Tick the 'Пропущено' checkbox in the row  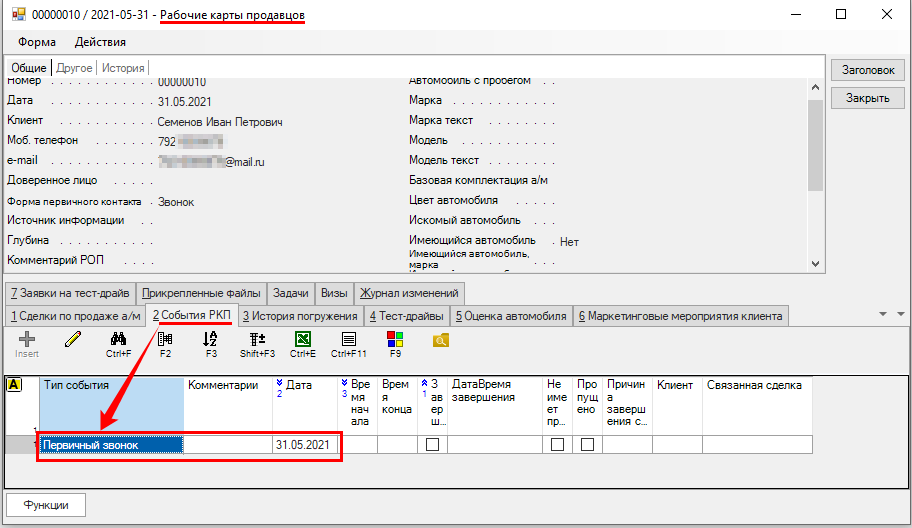click(587, 445)
